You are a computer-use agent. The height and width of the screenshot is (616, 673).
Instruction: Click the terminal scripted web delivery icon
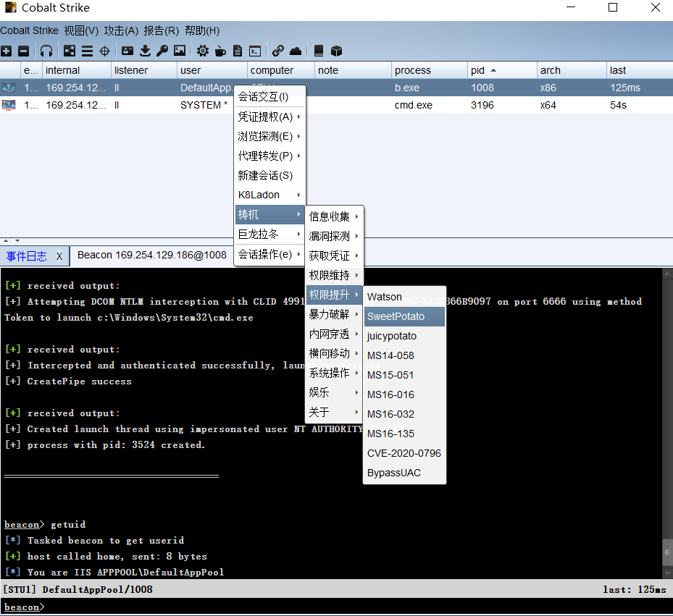[255, 51]
